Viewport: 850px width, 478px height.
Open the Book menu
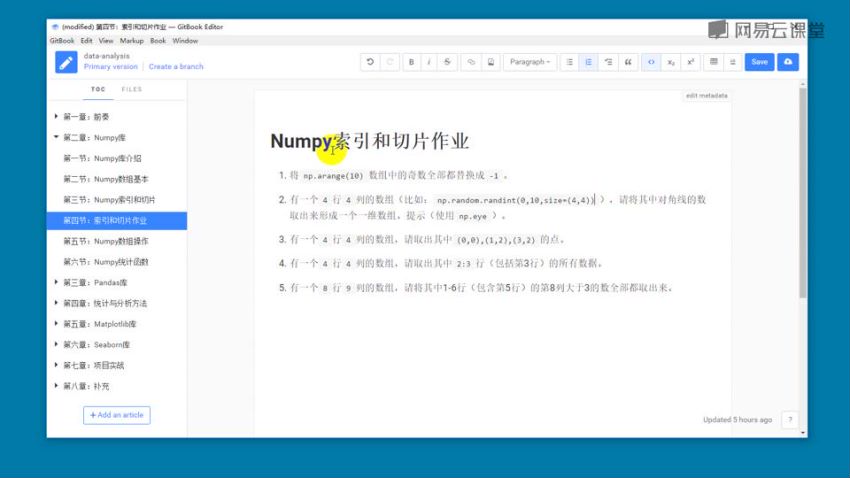(x=158, y=41)
